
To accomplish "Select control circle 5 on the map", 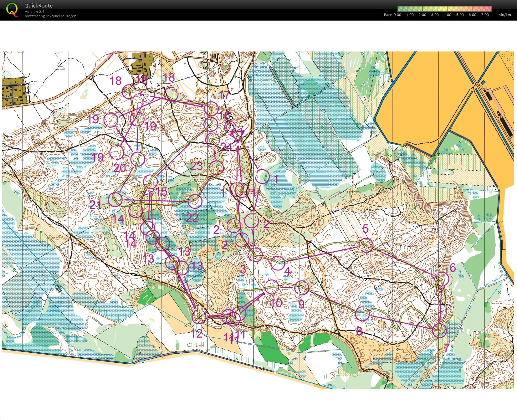I will coord(366,245).
